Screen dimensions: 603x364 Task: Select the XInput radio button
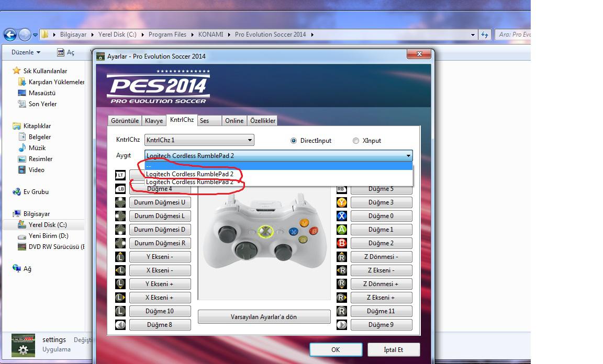click(x=356, y=141)
